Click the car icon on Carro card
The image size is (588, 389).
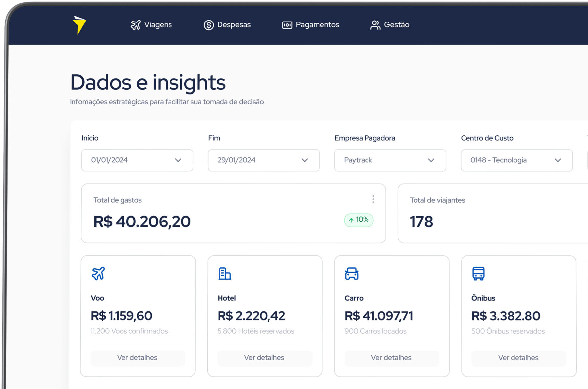(x=352, y=274)
